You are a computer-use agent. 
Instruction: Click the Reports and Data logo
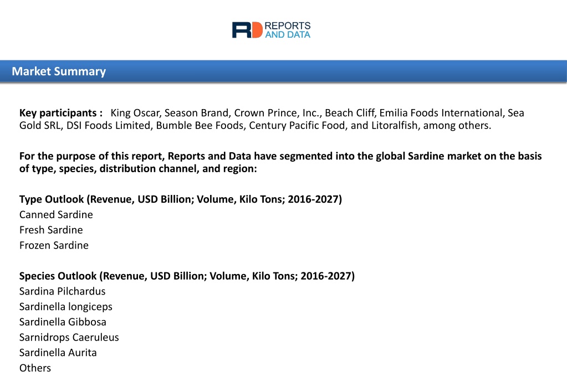tap(271, 30)
